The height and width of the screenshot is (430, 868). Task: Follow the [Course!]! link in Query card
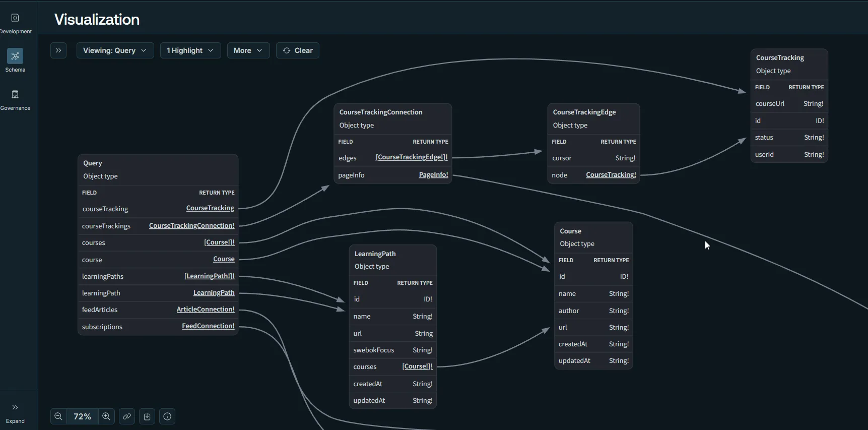(x=219, y=242)
